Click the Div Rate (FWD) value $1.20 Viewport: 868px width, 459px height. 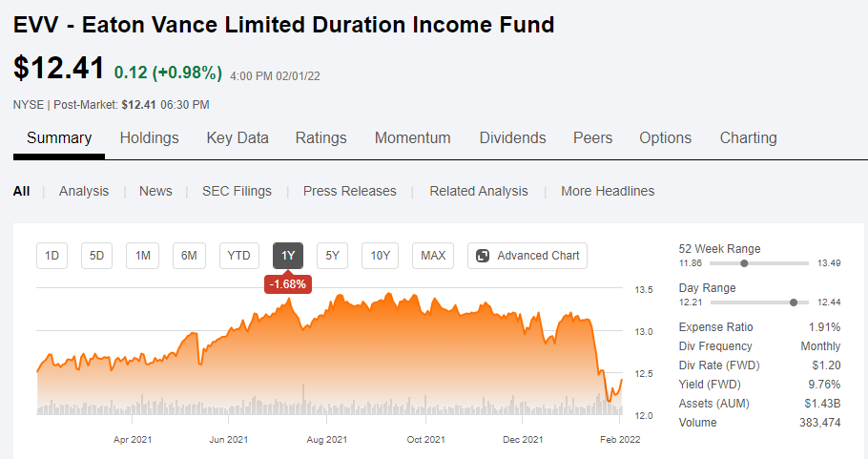click(826, 365)
